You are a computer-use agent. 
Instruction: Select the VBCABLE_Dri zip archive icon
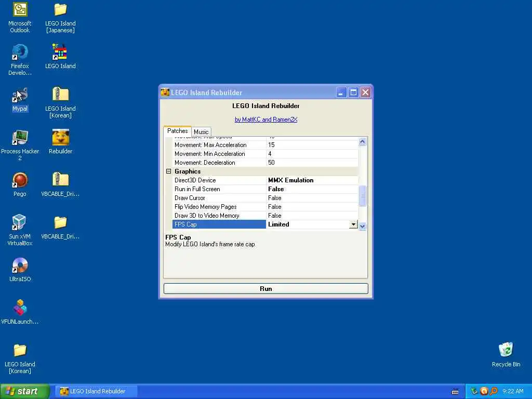coord(60,180)
